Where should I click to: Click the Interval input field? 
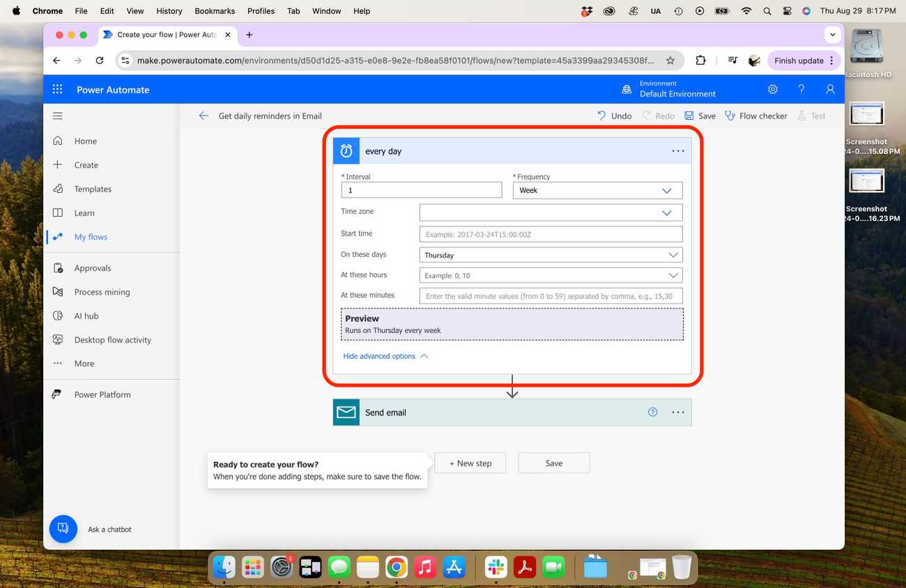coord(422,190)
